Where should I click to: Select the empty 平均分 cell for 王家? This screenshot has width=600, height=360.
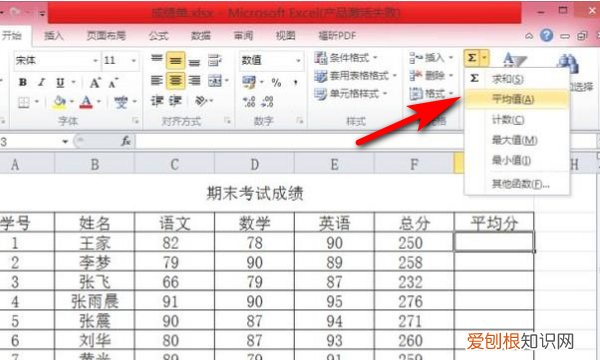click(x=494, y=241)
